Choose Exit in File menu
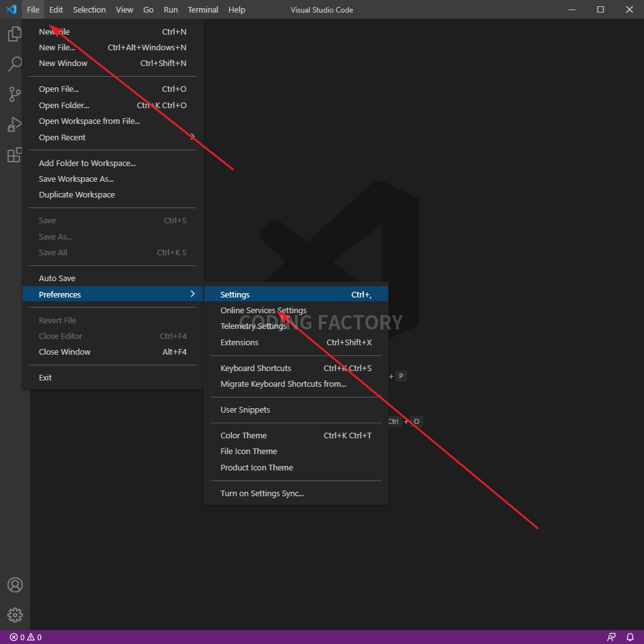 [113, 377]
